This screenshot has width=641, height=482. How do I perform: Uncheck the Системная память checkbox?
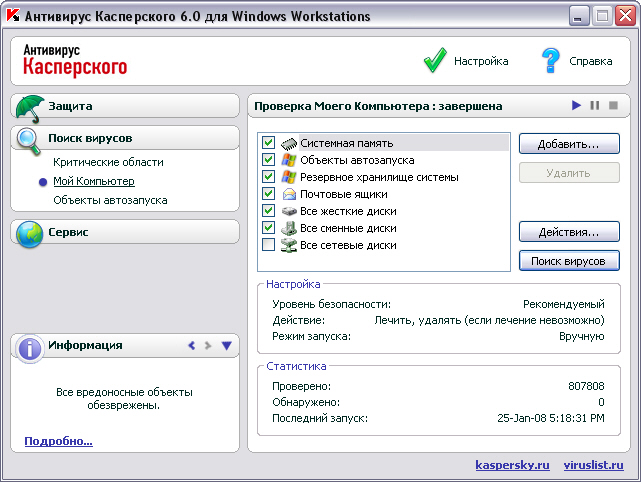tap(268, 142)
